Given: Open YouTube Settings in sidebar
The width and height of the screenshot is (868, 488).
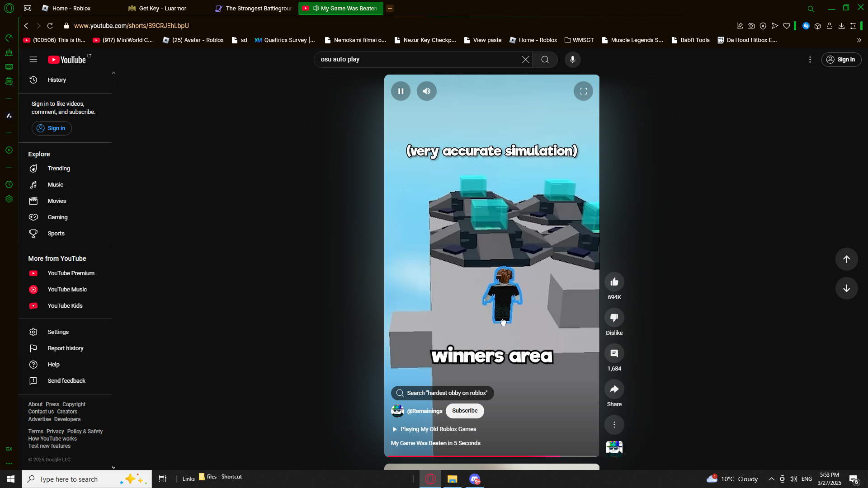Looking at the screenshot, I should (66, 332).
